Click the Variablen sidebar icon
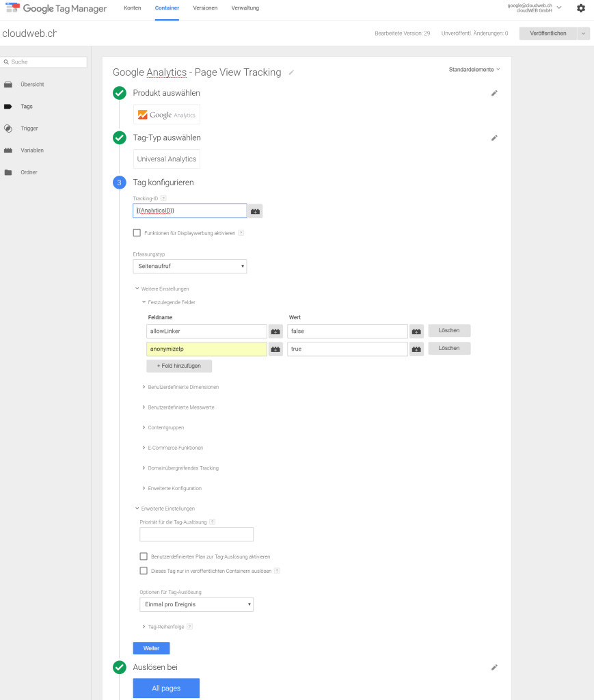Screen dimensions: 594x700 coord(8,150)
